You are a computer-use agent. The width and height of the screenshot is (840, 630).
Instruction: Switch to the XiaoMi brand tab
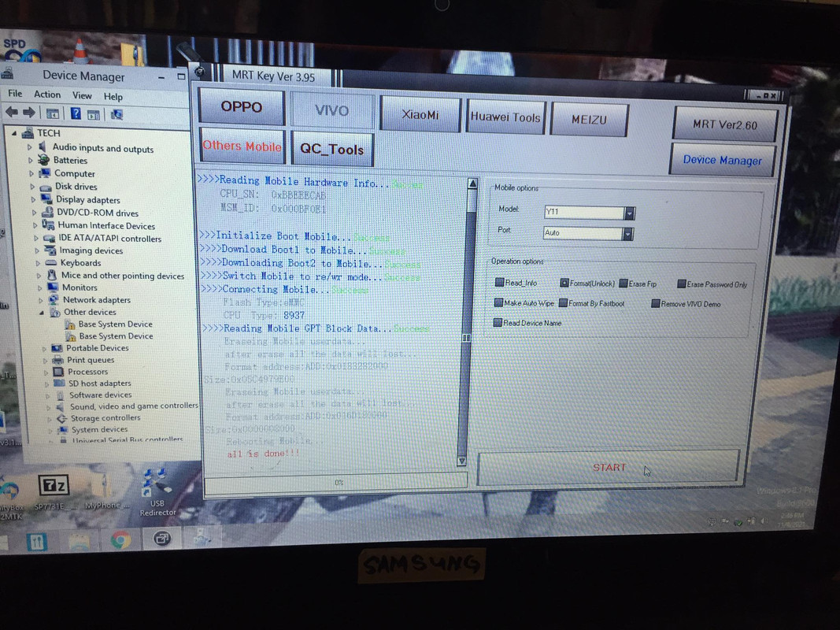click(x=420, y=115)
